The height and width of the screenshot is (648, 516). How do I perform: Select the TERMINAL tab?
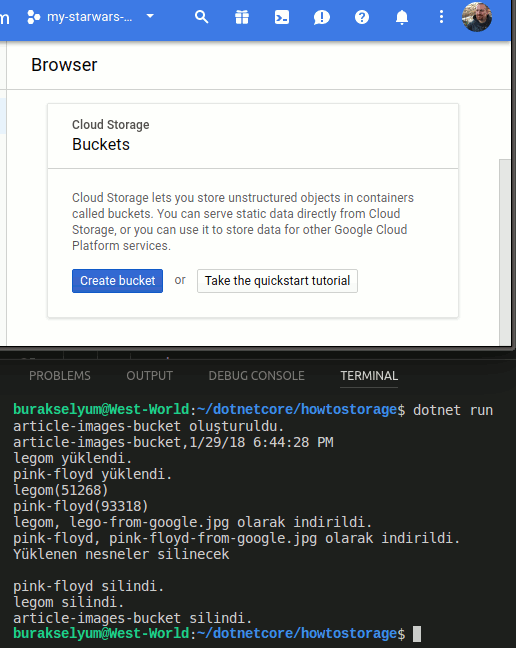click(x=369, y=376)
